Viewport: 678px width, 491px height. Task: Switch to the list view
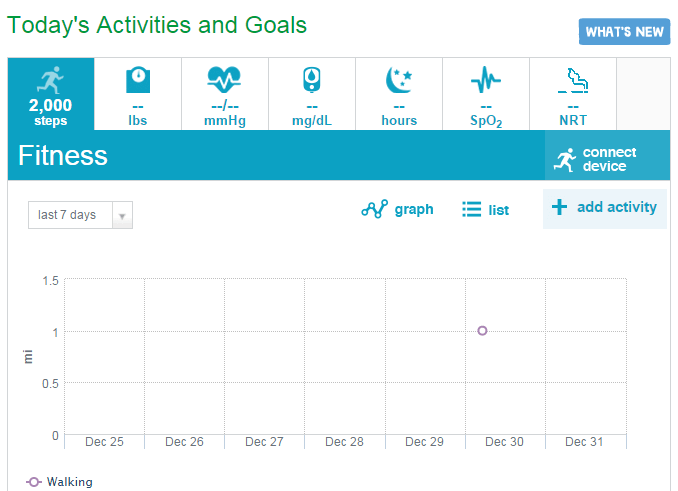486,210
